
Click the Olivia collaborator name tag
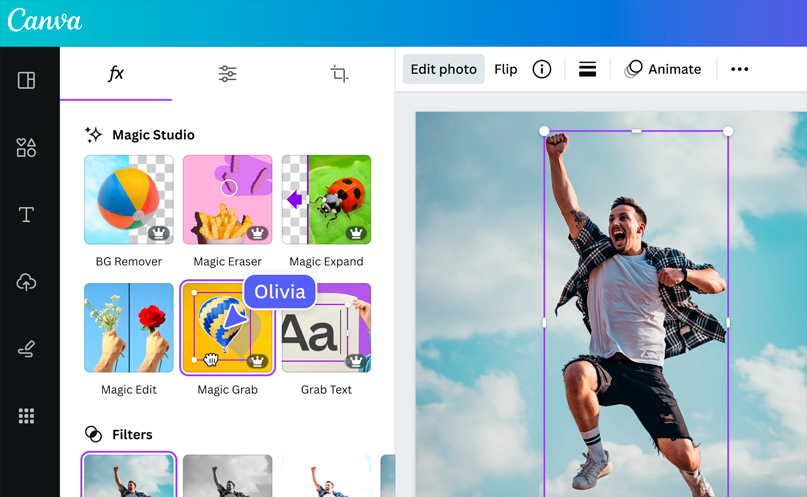[279, 292]
